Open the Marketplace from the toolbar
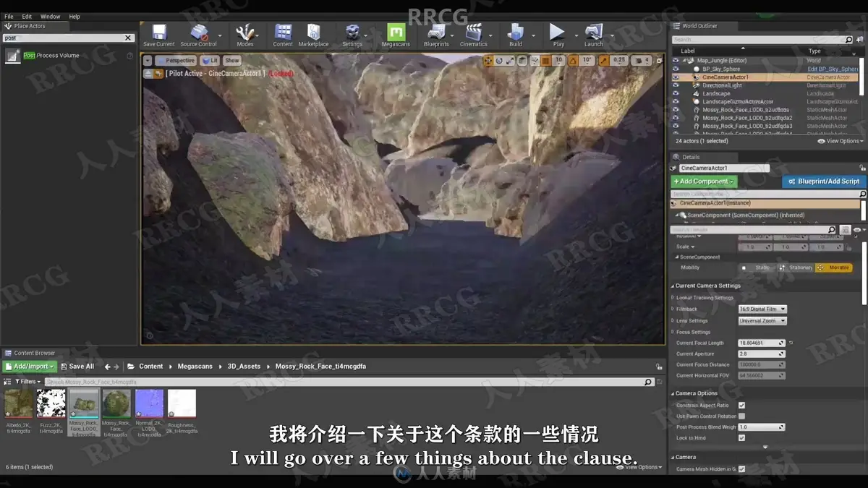Image resolution: width=868 pixels, height=488 pixels. point(313,35)
